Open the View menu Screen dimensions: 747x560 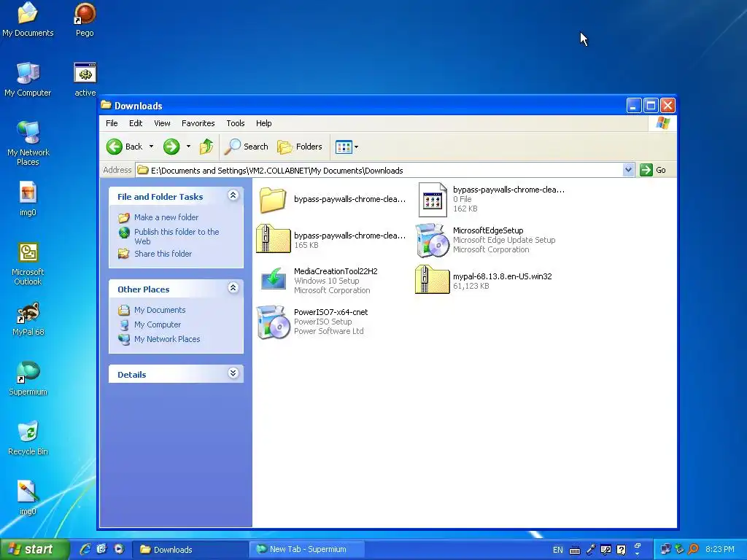click(162, 123)
